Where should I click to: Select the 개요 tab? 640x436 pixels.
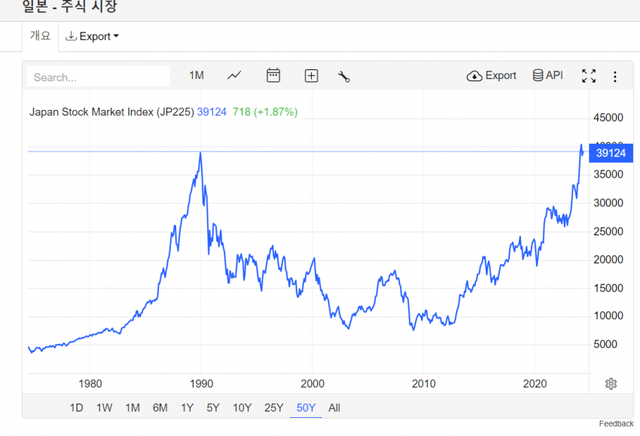pyautogui.click(x=40, y=36)
